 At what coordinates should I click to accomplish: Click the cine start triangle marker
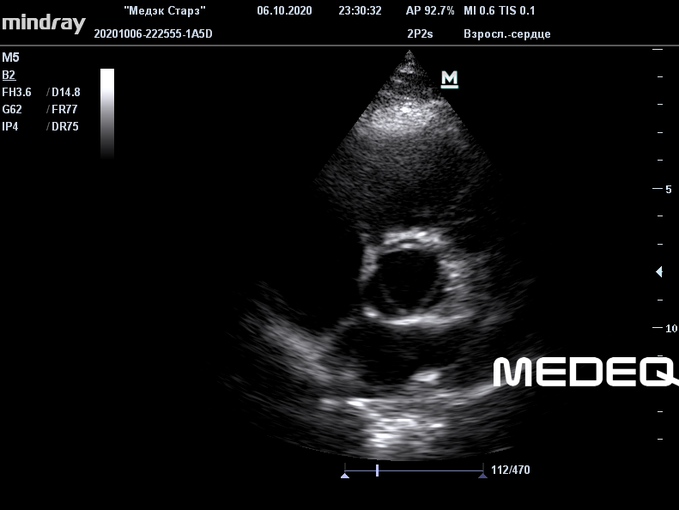click(x=345, y=478)
